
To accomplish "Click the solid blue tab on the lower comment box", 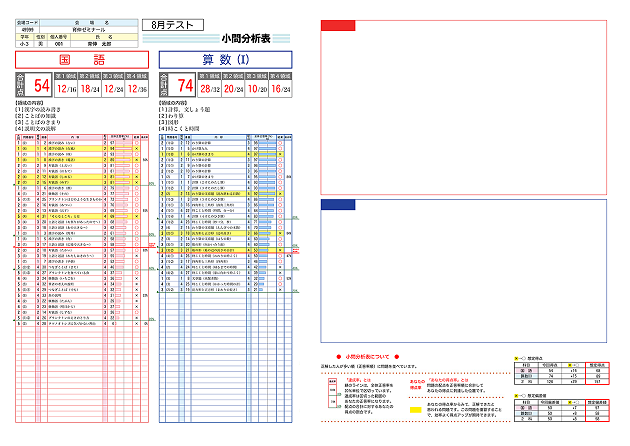I will [338, 205].
